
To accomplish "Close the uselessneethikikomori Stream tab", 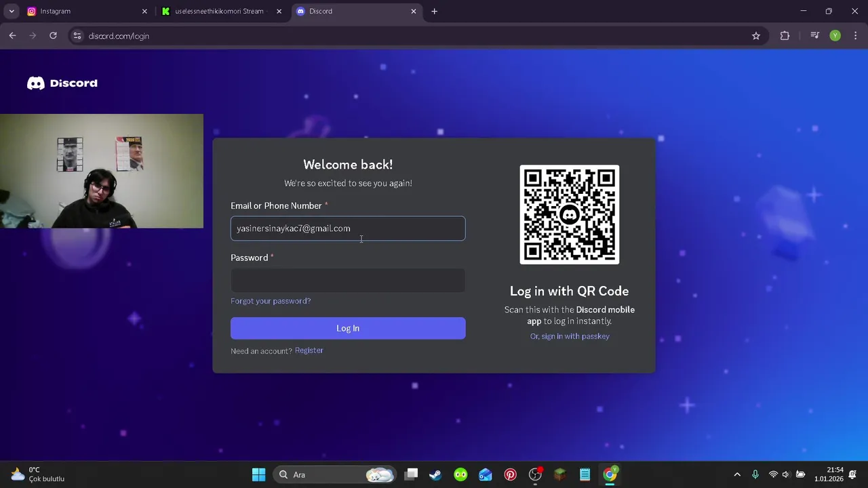I will pos(279,11).
